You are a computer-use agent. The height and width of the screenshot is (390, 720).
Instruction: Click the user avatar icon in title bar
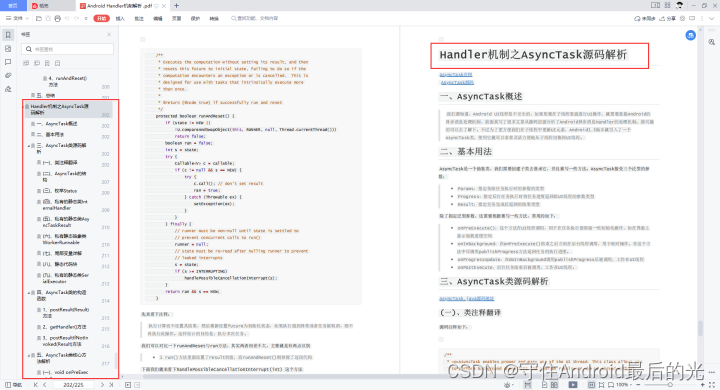click(680, 5)
